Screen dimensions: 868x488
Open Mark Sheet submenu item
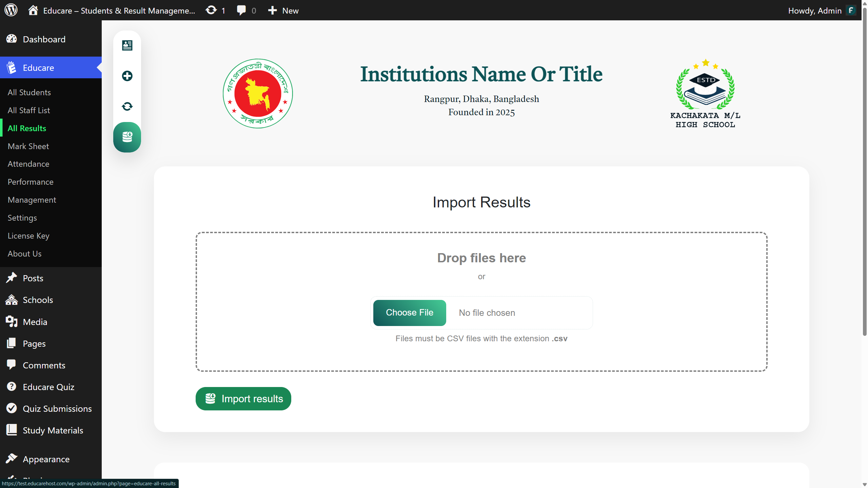click(x=28, y=146)
